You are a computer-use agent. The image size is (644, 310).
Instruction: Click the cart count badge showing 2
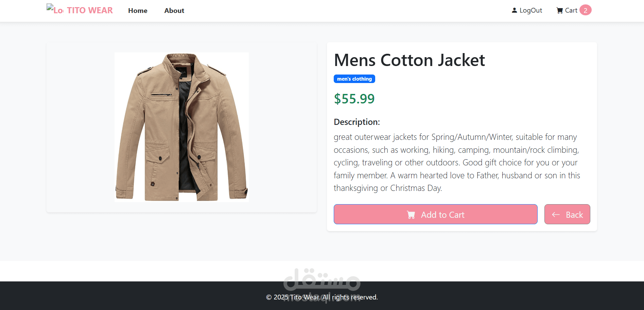(585, 10)
